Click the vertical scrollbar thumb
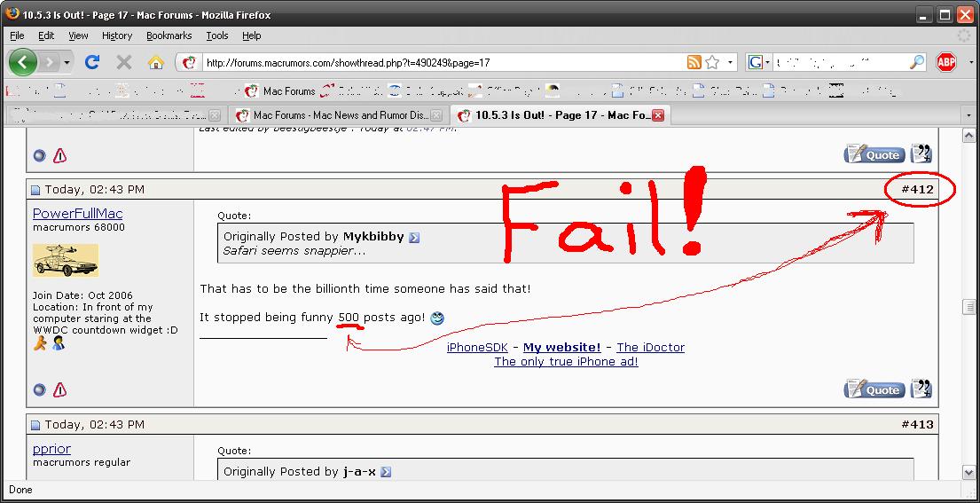 [x=968, y=307]
